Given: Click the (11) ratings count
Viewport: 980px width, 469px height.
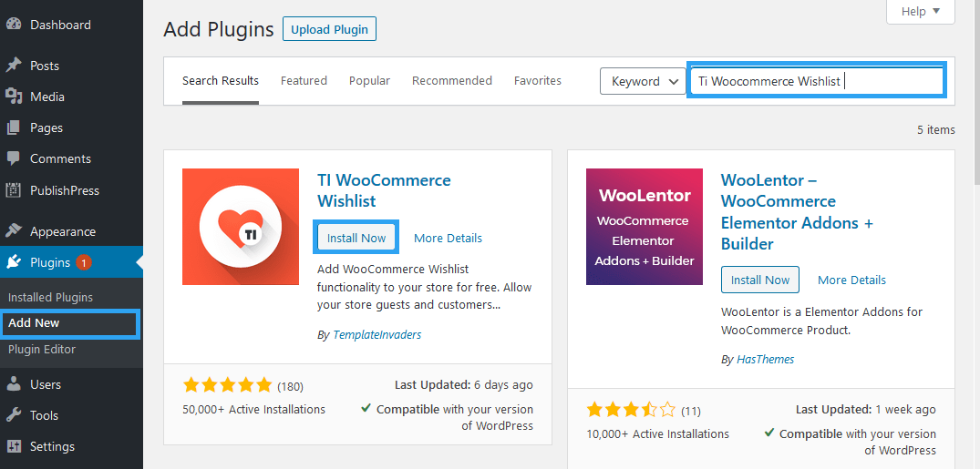Looking at the screenshot, I should click(x=691, y=411).
